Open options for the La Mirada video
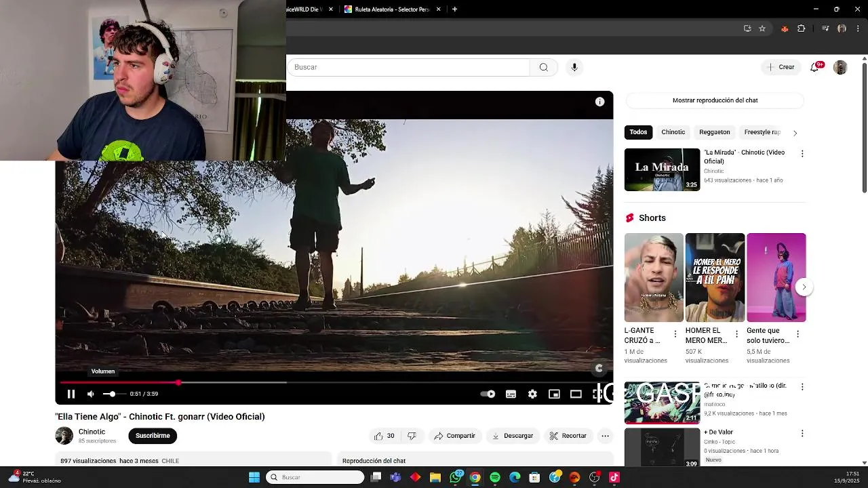Viewport: 868px width, 488px height. point(802,154)
